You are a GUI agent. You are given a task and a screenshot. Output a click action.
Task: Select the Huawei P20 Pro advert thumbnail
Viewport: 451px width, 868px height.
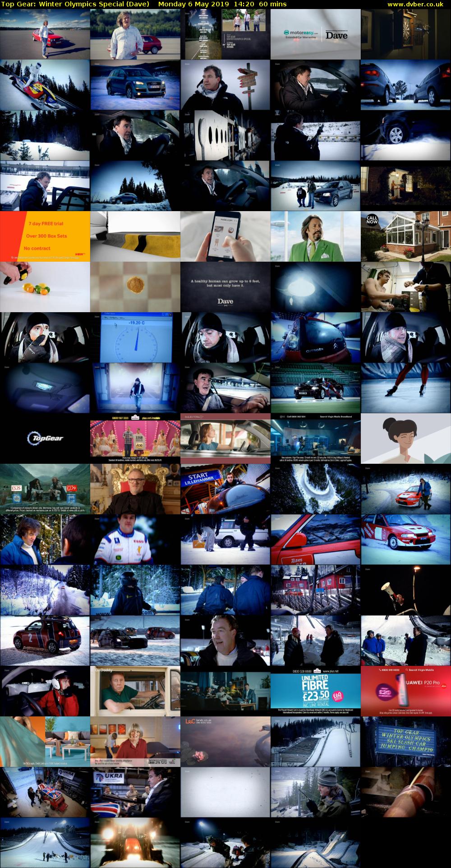(x=405, y=691)
